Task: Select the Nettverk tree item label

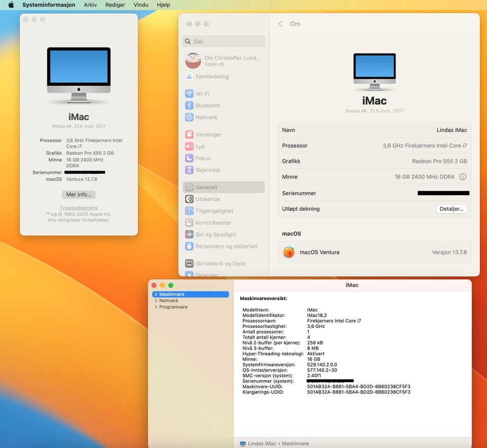Action: point(168,301)
